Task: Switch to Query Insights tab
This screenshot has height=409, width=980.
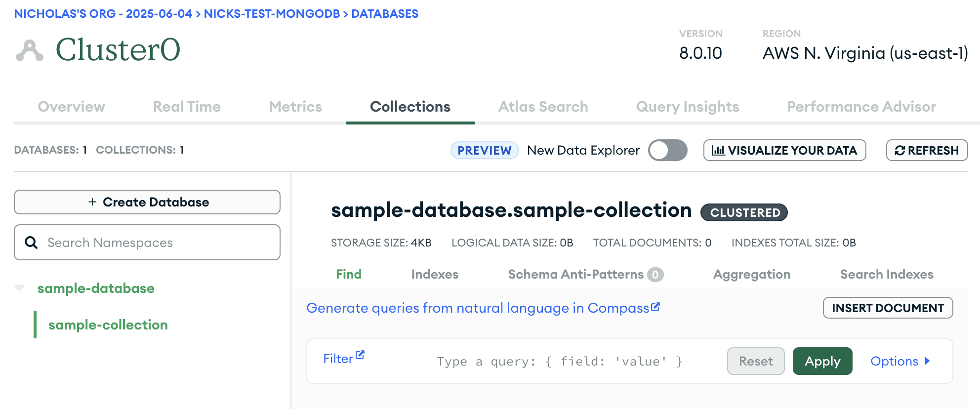Action: (x=688, y=107)
